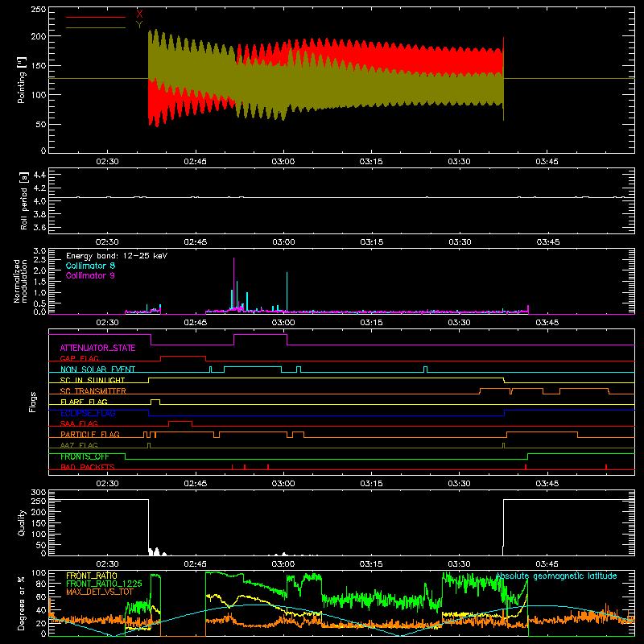Click the 'Flags' vertical axis title
This screenshot has height=644, width=644.
(x=32, y=402)
